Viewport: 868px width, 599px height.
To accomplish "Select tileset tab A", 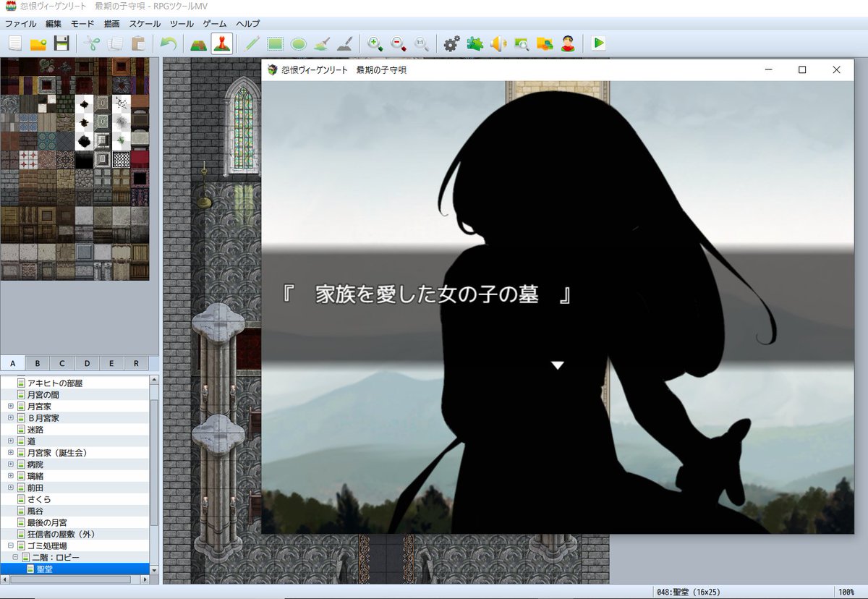I will (12, 363).
